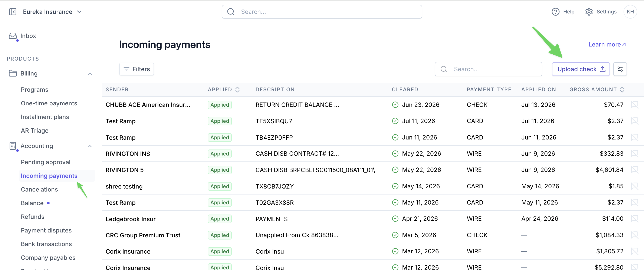This screenshot has height=270, width=644.
Task: Click flag icon on Ledgebrook Insur row
Action: click(634, 219)
